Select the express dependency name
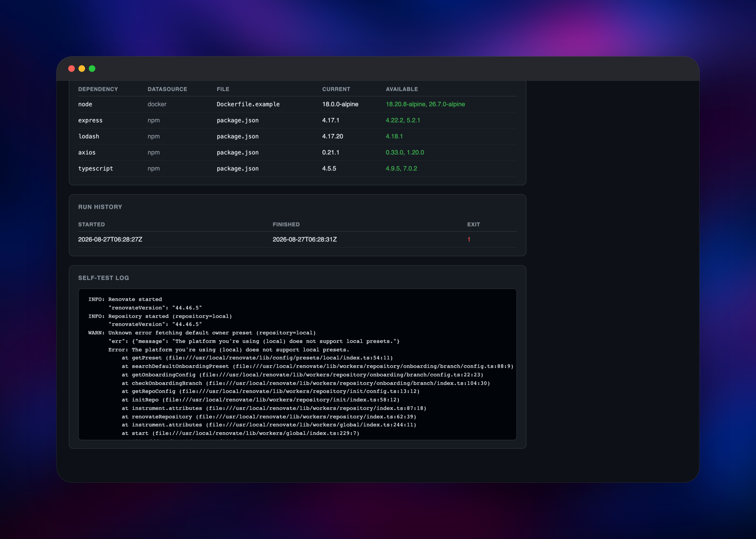This screenshot has width=756, height=539. click(x=90, y=120)
